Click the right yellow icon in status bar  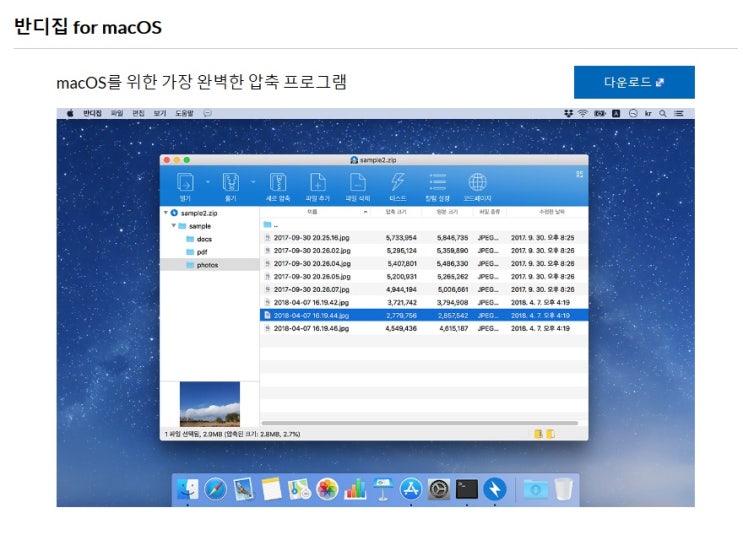[x=550, y=433]
